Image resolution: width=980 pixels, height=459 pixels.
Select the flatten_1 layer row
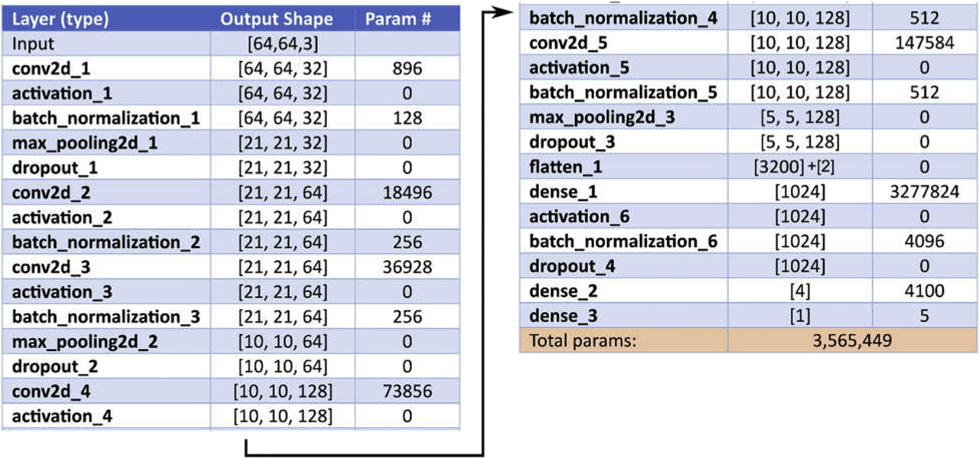567,168
